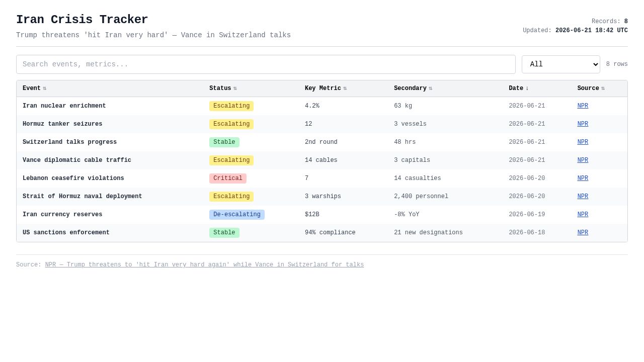Click the 8 rows count label
The width and height of the screenshot is (644, 362).
tap(617, 64)
